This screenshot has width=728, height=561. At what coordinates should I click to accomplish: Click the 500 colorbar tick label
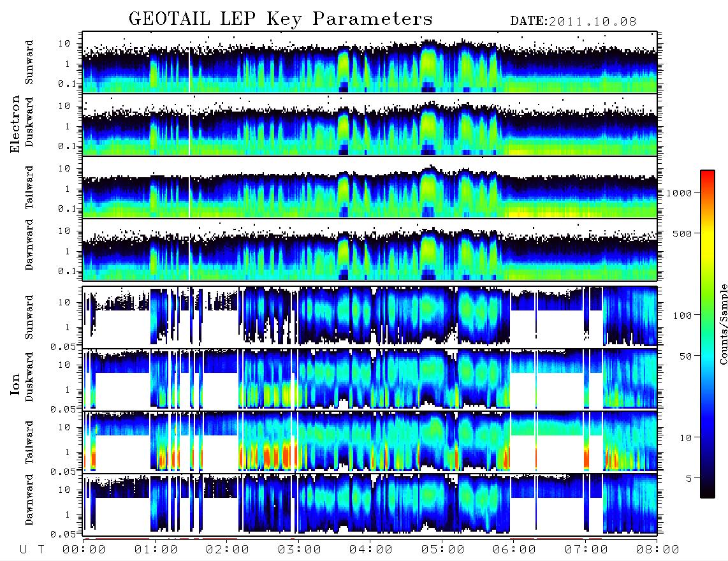pyautogui.click(x=683, y=234)
